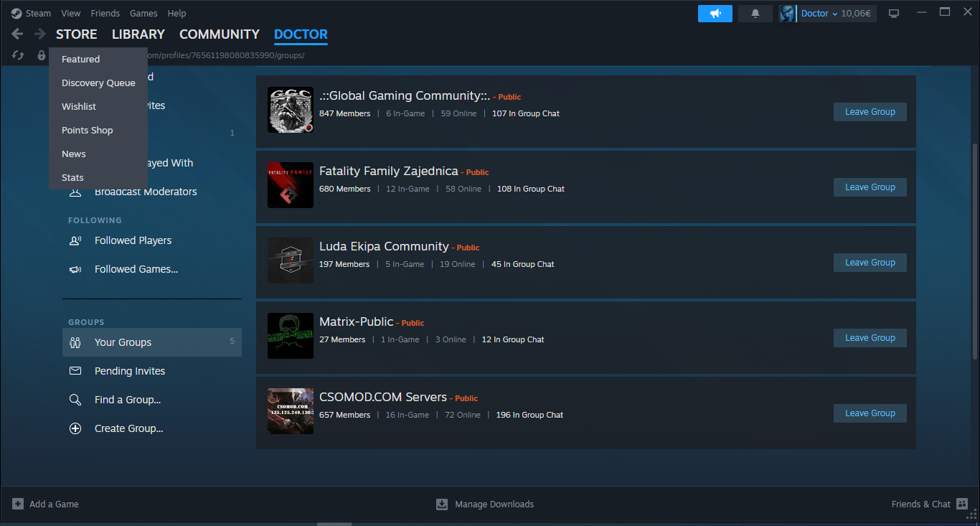Click the announcements megaphone icon
This screenshot has width=980, height=526.
715,14
